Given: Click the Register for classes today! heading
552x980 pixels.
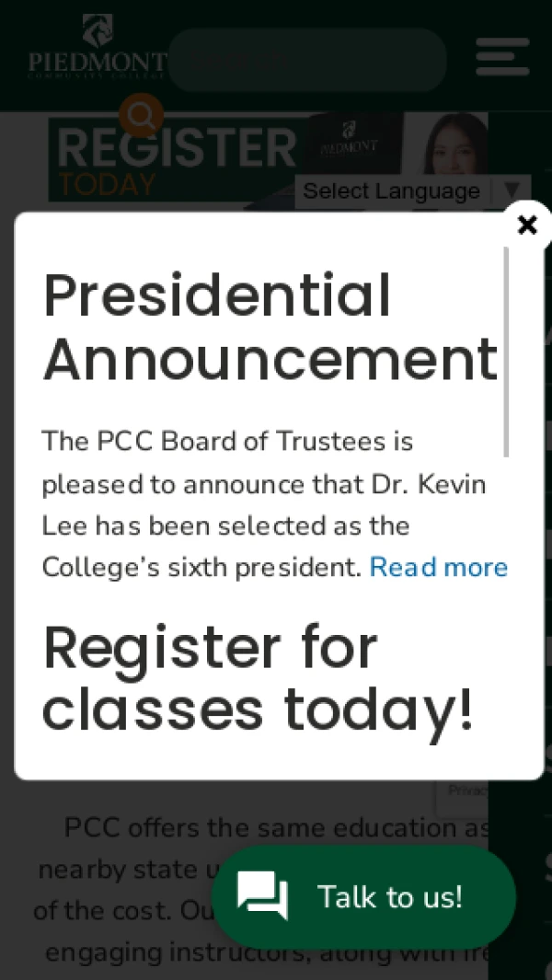Looking at the screenshot, I should point(257,679).
